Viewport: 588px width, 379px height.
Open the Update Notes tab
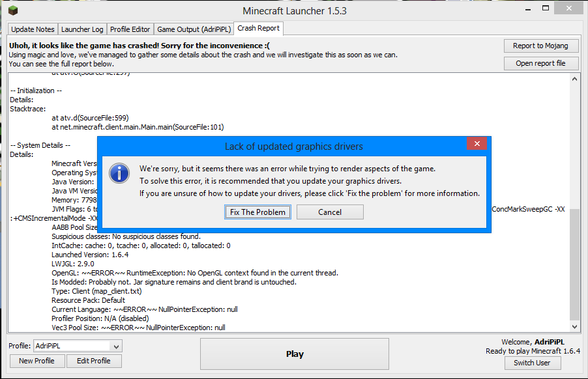(x=33, y=29)
